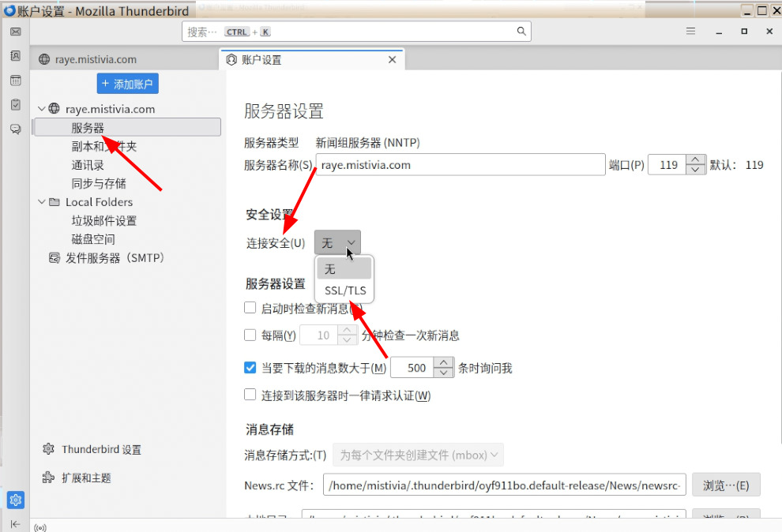Click the check interval minutes field

(318, 335)
